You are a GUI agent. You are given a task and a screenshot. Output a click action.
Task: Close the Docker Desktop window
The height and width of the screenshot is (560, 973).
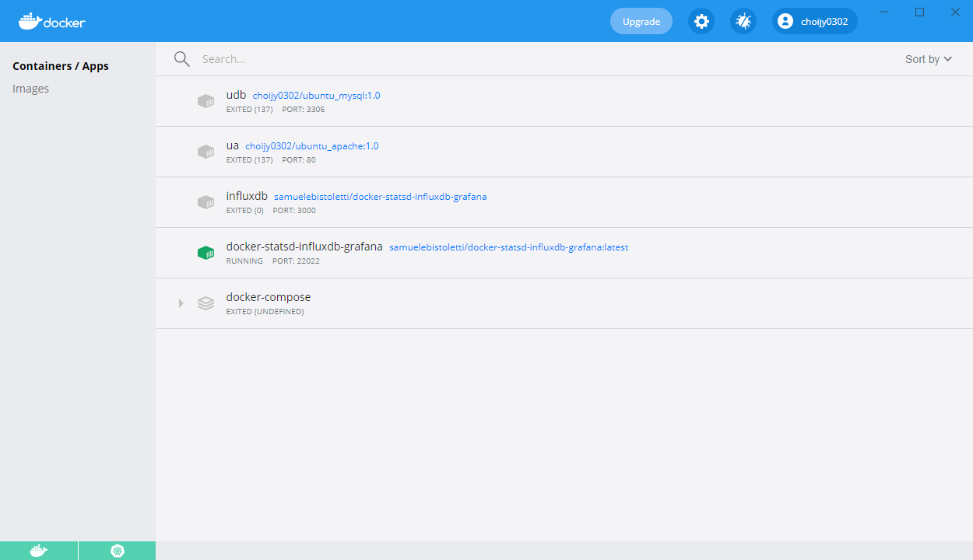tap(955, 12)
